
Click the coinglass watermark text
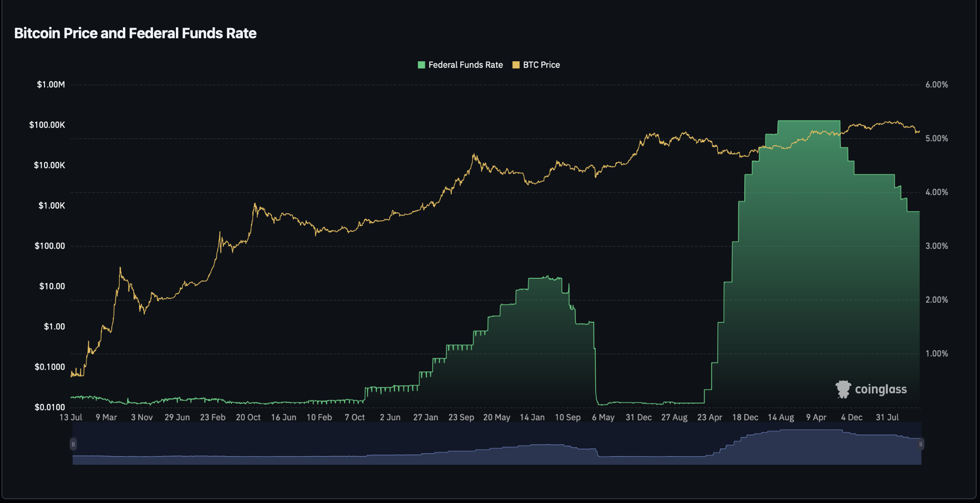coord(881,390)
